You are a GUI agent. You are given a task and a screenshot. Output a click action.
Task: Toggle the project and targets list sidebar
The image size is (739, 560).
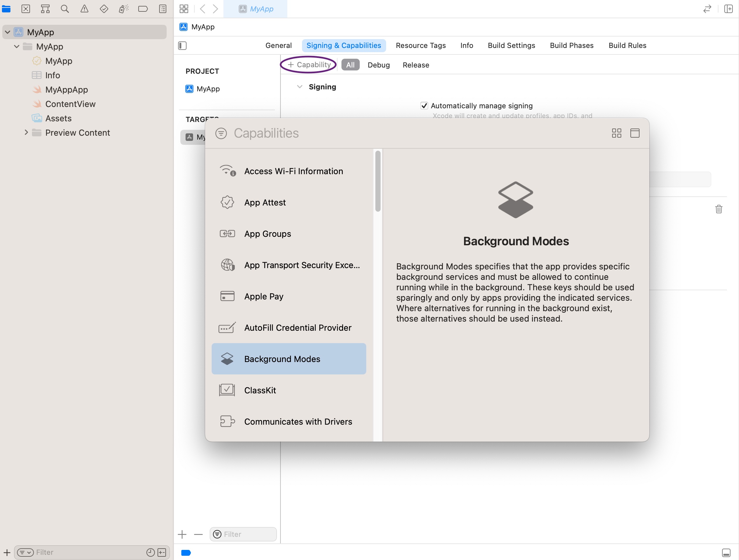[x=182, y=45]
